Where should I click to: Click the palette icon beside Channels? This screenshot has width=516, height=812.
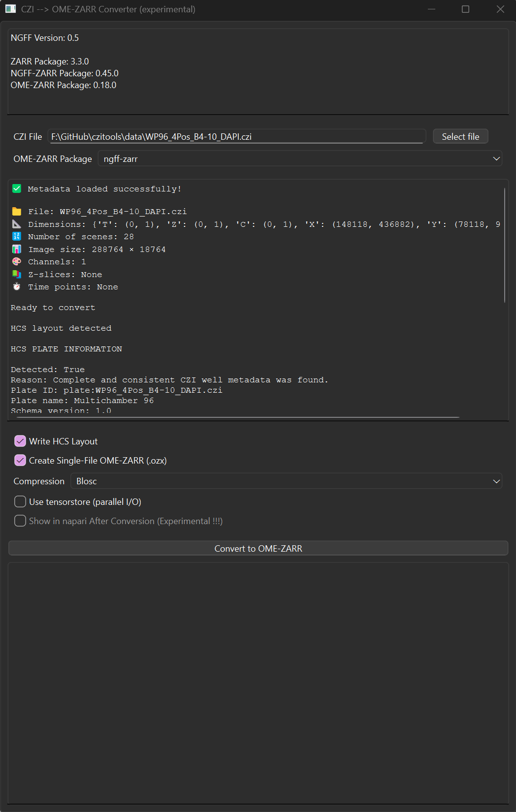[17, 261]
